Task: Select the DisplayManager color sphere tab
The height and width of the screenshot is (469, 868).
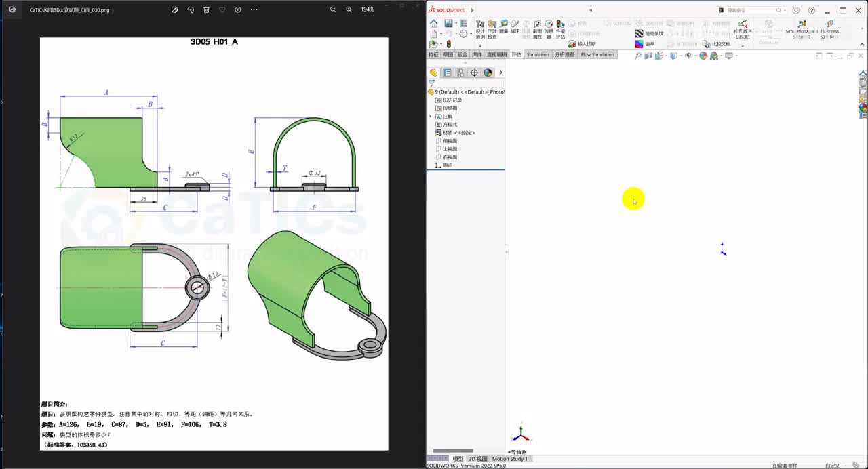Action: tap(488, 73)
